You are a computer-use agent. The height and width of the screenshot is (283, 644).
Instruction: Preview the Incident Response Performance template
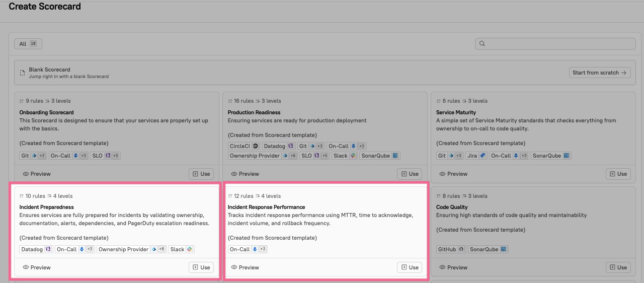point(245,267)
